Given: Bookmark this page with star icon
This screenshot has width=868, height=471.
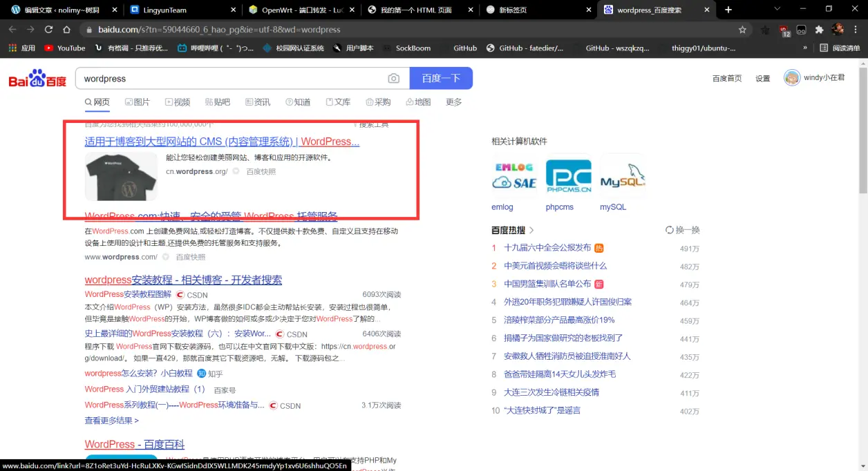Looking at the screenshot, I should point(742,30).
